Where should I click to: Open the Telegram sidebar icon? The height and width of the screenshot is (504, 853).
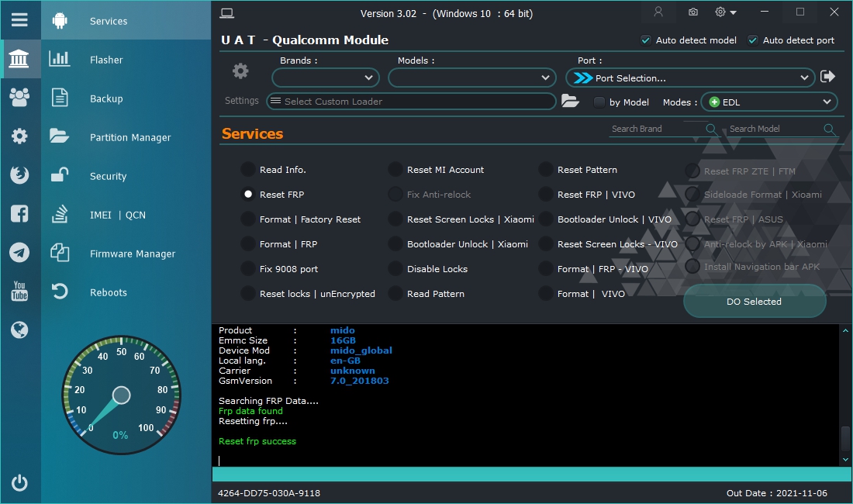point(19,252)
